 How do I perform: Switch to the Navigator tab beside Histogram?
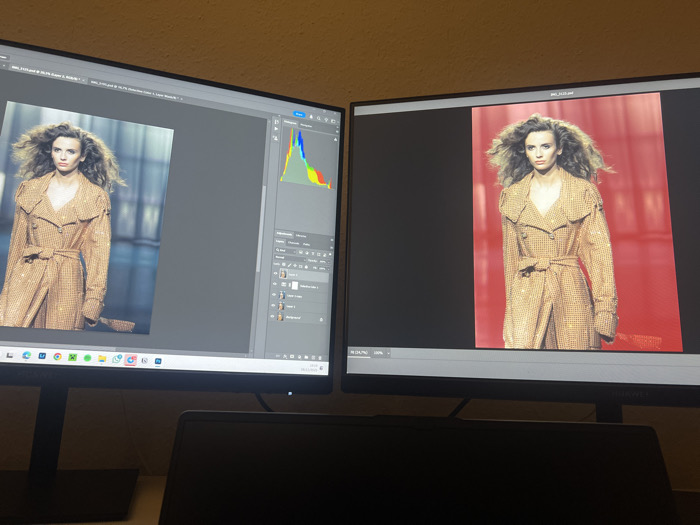point(306,125)
